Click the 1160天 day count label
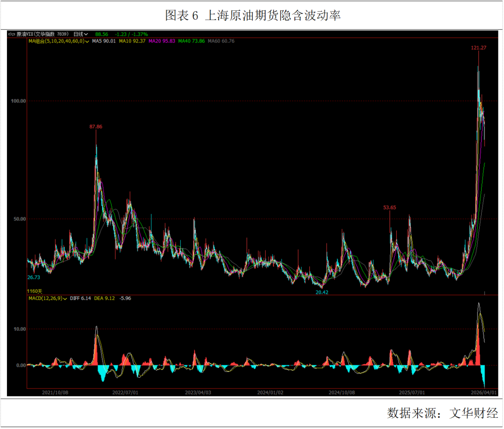 [x=35, y=291]
